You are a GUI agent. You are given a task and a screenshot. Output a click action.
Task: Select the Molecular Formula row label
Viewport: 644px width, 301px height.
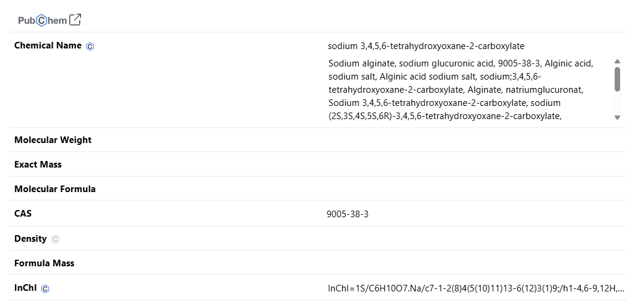(x=55, y=189)
